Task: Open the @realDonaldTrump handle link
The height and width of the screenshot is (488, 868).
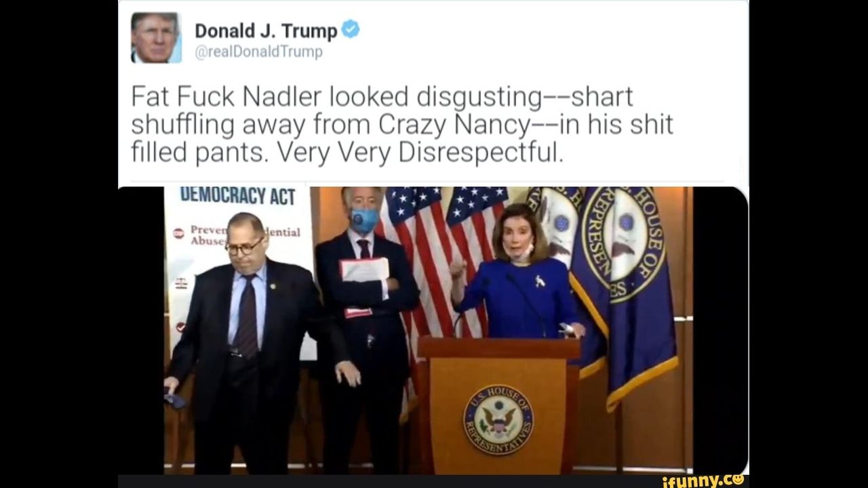Action: (x=259, y=52)
